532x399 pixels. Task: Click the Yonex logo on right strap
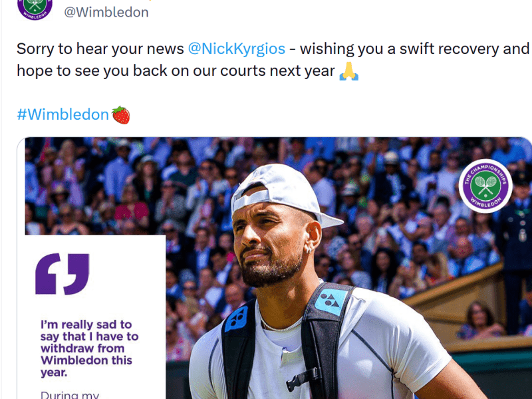point(331,302)
